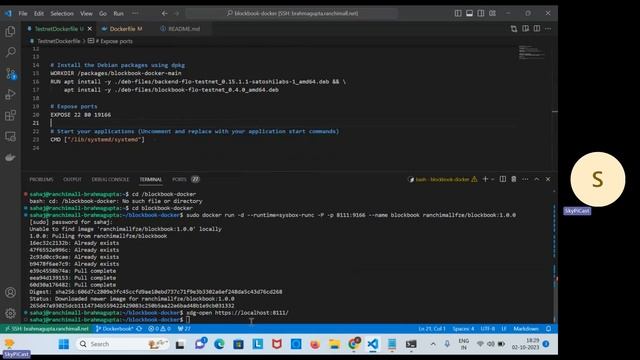This screenshot has width=640, height=360.
Task: Click forwarded ports count in status bar
Action: [184, 329]
